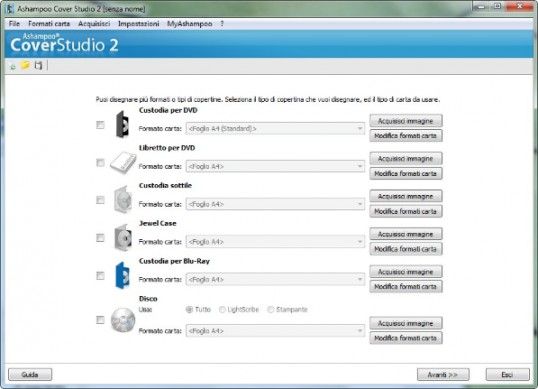Click the new project toolbar icon
The image size is (538, 389).
tap(13, 67)
